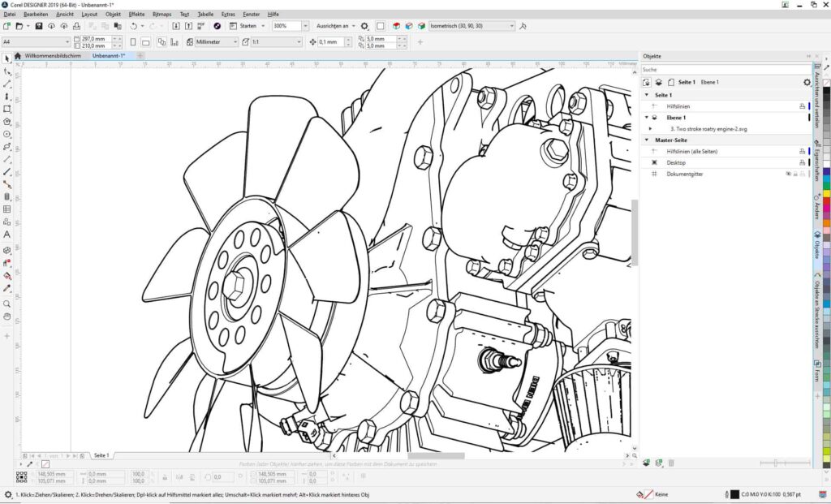Click the New document icon
The width and height of the screenshot is (831, 504).
pos(6,26)
